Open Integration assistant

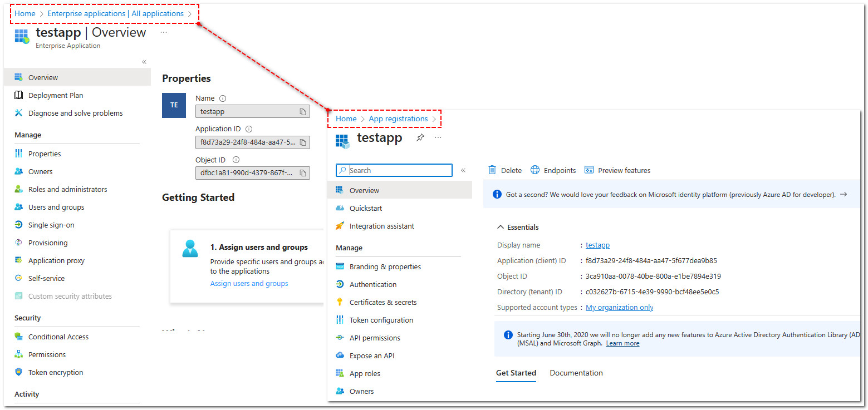point(382,226)
